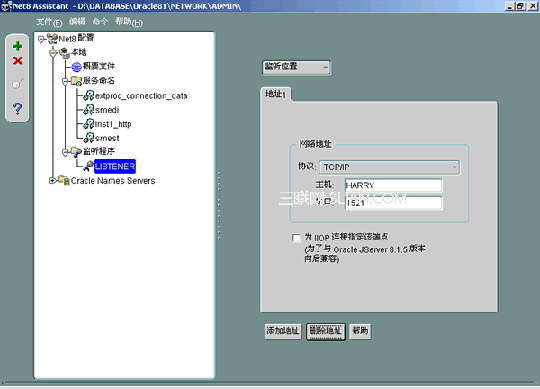
Task: Select the LISTENER tree item
Action: pyautogui.click(x=115, y=166)
